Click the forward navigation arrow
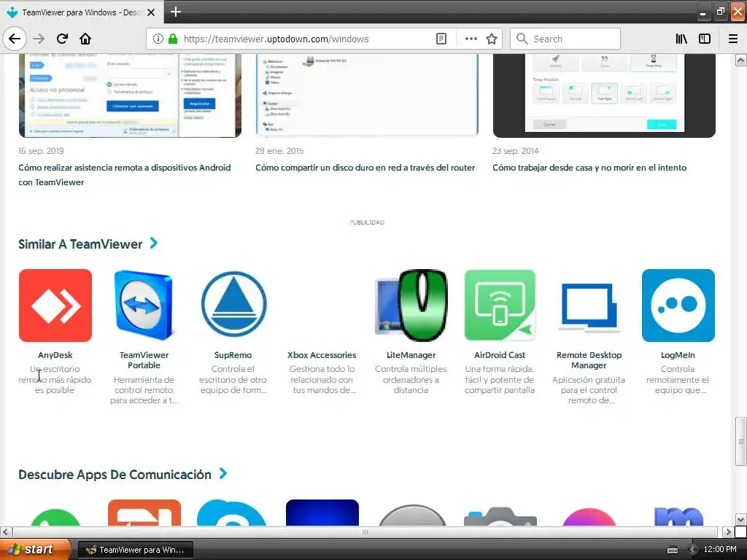 pos(39,39)
